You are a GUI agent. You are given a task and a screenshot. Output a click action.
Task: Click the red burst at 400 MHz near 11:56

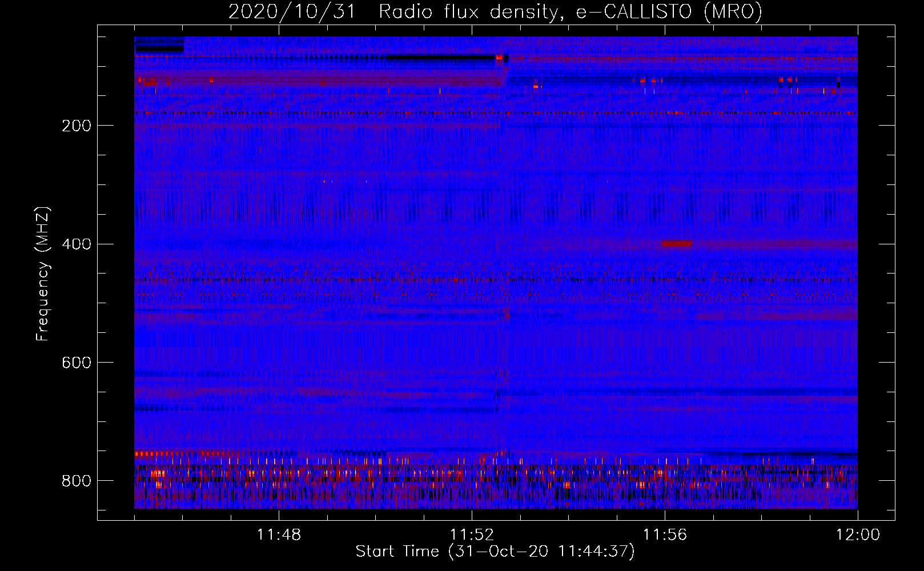(677, 244)
